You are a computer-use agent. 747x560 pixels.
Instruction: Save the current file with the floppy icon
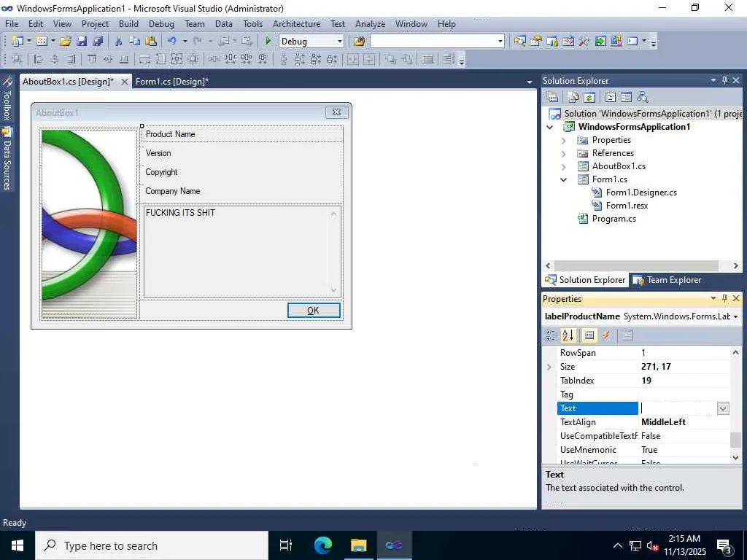[82, 42]
